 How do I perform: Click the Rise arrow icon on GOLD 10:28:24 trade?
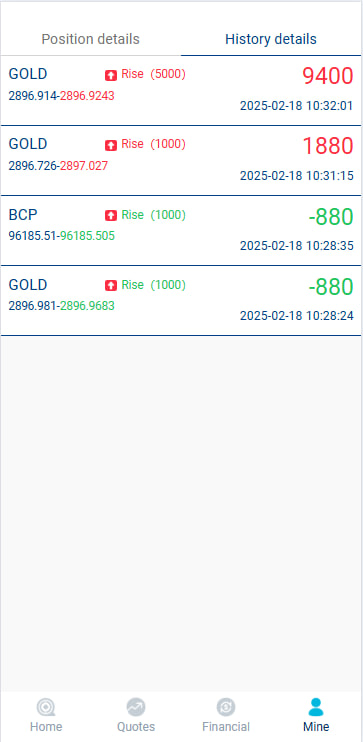[111, 285]
